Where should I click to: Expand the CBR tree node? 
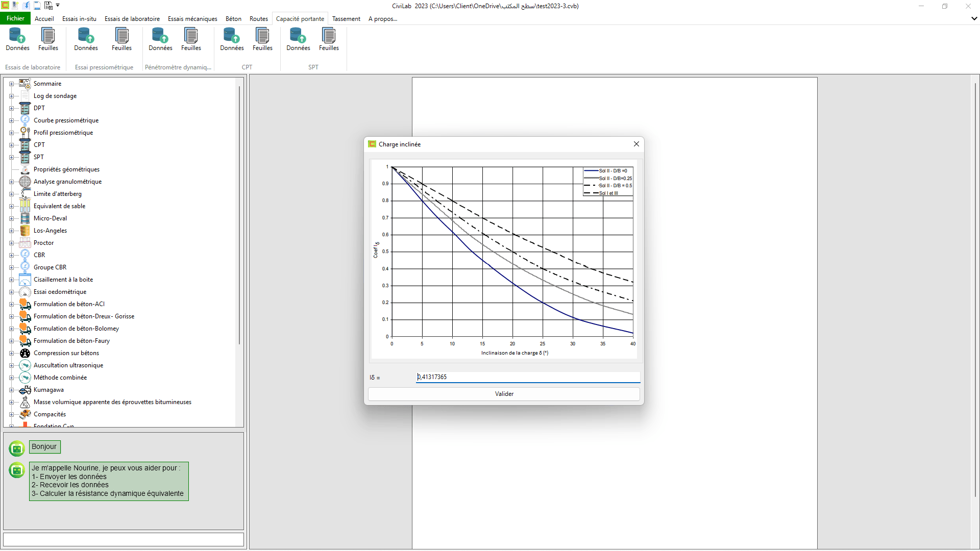[11, 255]
